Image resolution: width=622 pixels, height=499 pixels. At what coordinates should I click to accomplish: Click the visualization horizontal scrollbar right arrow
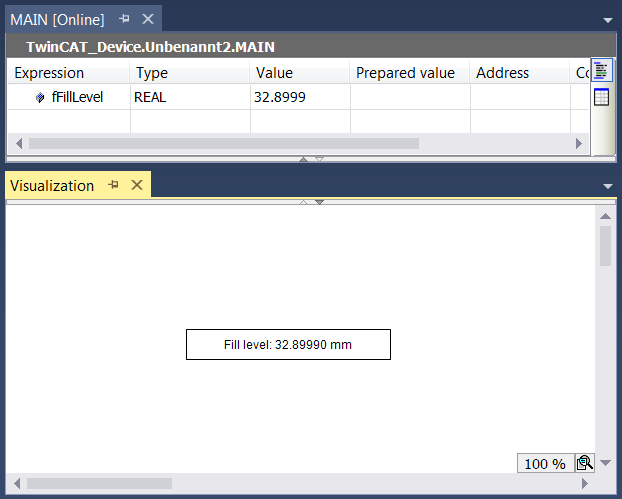(x=585, y=484)
